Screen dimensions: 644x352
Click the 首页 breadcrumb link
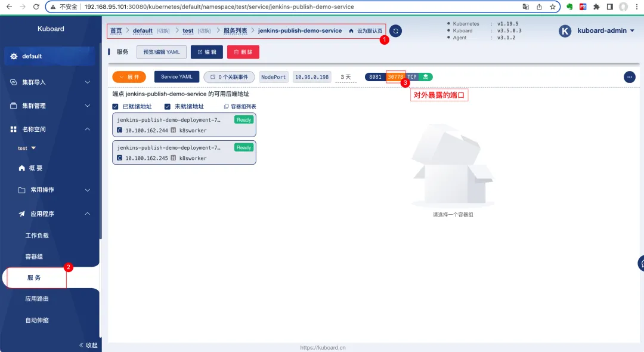(x=116, y=31)
